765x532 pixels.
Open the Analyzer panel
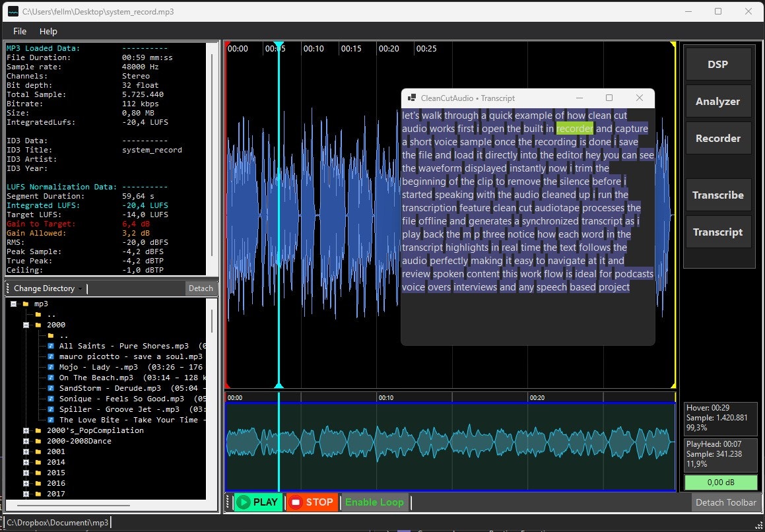[x=718, y=101]
